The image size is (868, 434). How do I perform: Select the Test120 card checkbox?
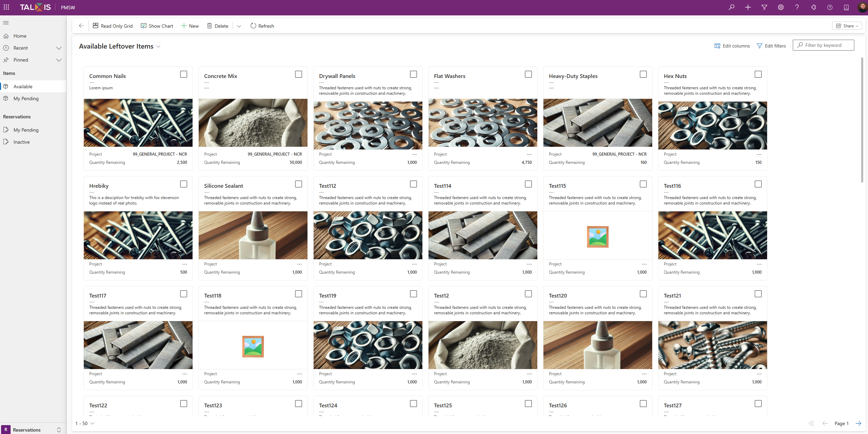pos(643,294)
